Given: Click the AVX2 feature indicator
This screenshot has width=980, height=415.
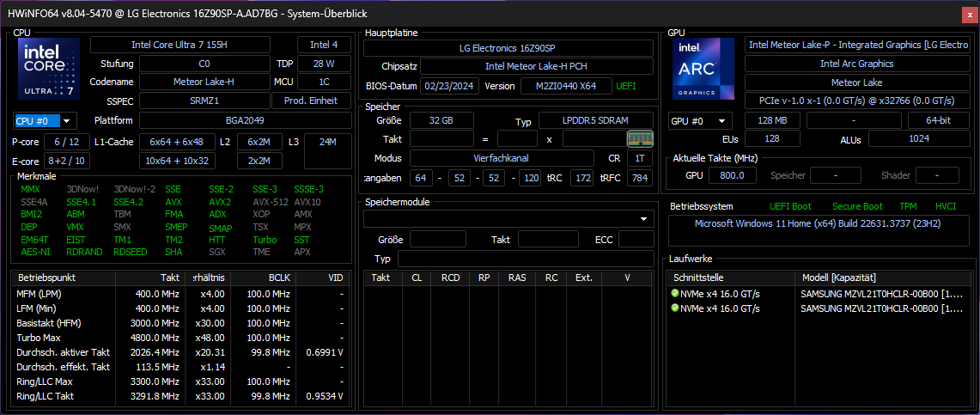Looking at the screenshot, I should 220,202.
